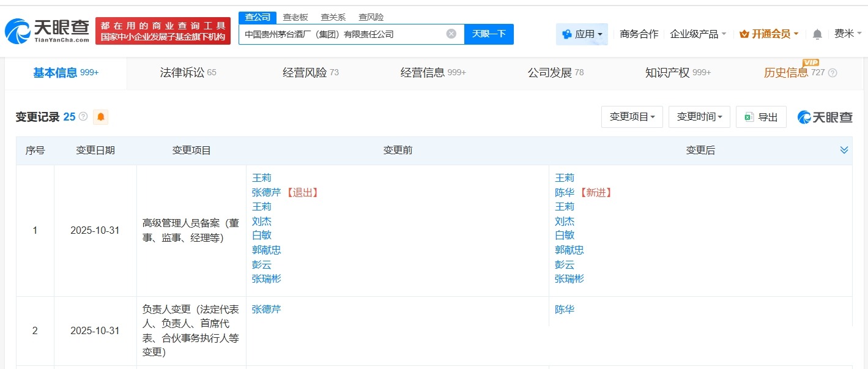The image size is (868, 369).
Task: Click the crown icon next to 开通会员
Action: pyautogui.click(x=743, y=34)
